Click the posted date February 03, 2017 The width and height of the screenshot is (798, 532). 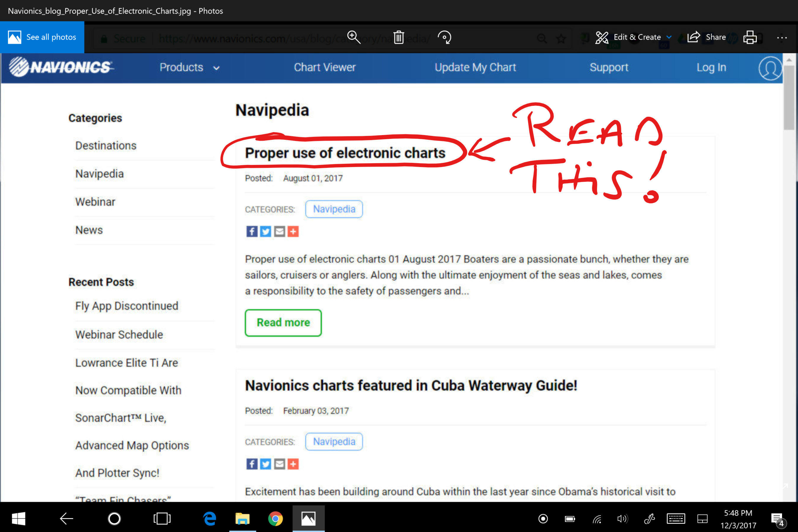pos(316,411)
